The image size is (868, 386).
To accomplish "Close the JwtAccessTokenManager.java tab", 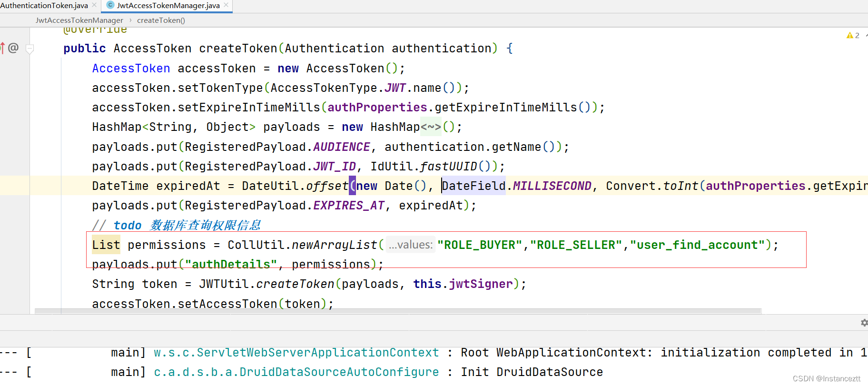I will (x=226, y=5).
